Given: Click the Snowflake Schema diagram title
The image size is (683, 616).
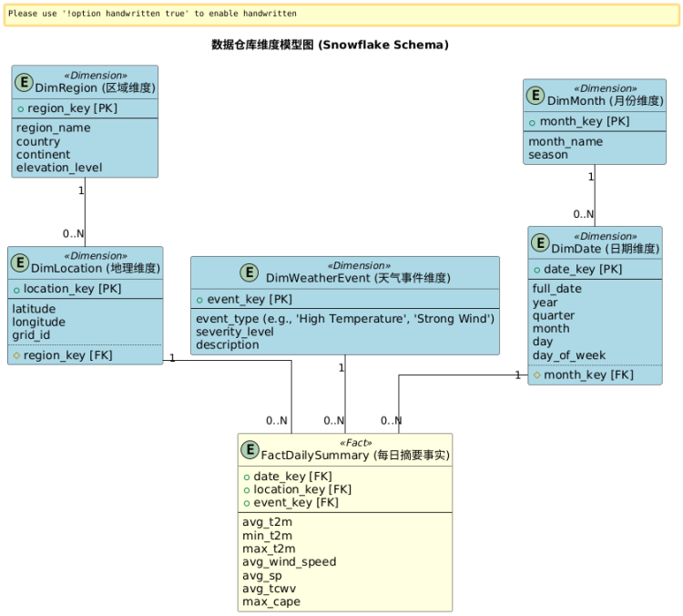Looking at the screenshot, I should 330,45.
